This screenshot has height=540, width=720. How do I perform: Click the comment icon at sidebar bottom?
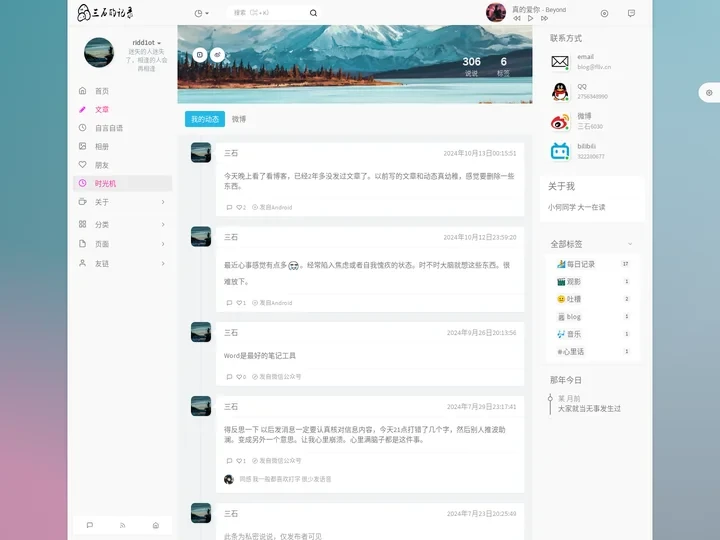(90, 525)
